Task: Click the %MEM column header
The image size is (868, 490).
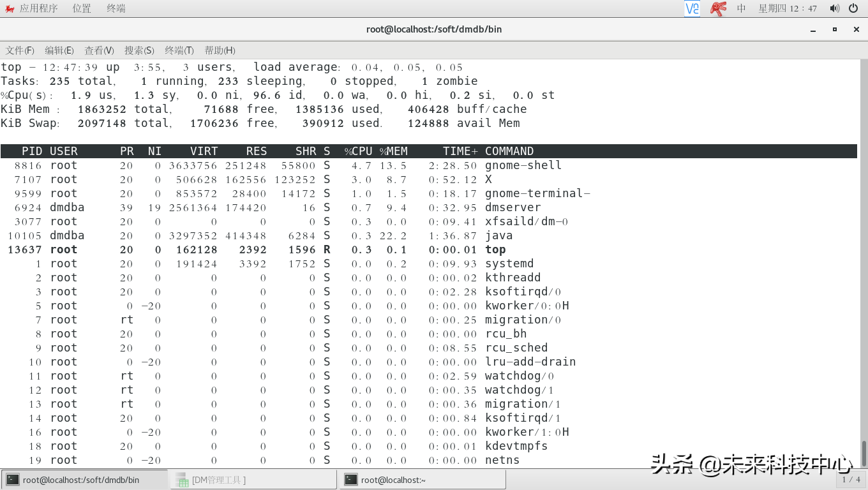Action: 393,151
